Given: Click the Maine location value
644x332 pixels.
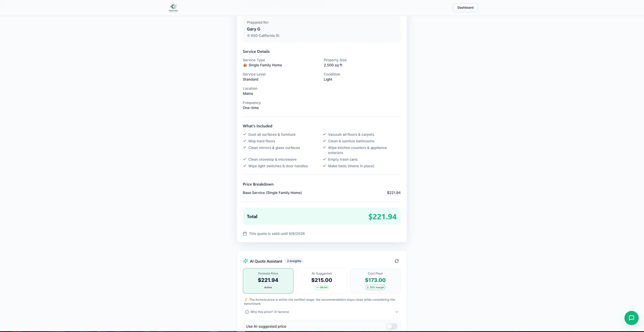Looking at the screenshot, I should click(x=248, y=94).
